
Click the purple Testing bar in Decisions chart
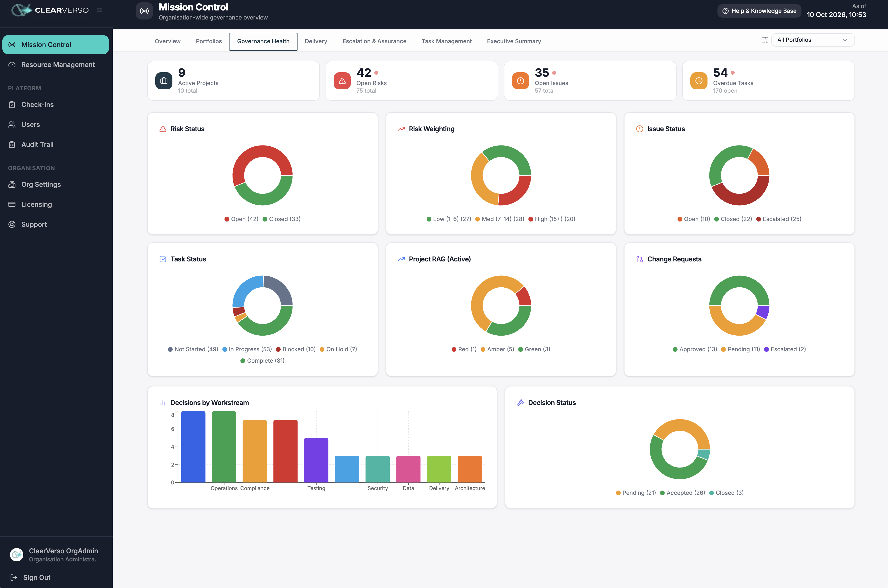tap(316, 460)
